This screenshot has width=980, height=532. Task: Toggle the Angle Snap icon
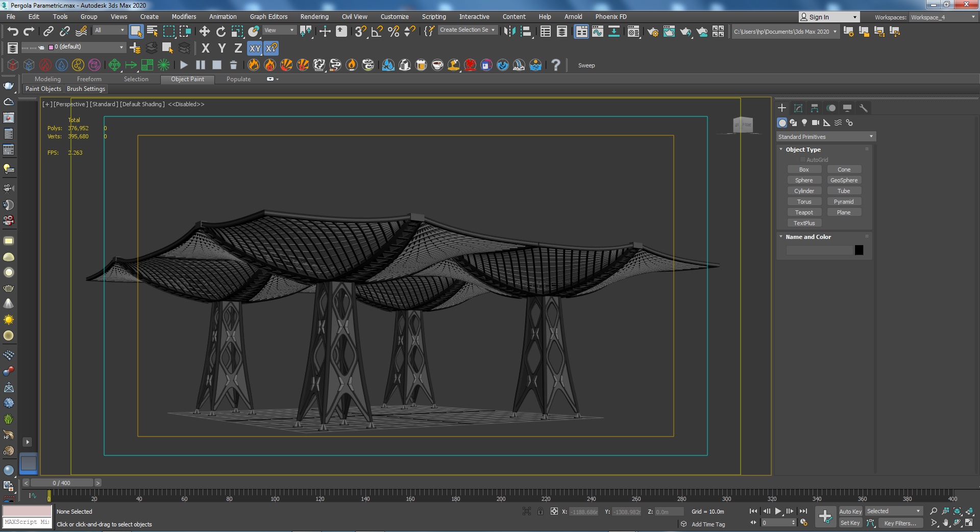pos(377,32)
